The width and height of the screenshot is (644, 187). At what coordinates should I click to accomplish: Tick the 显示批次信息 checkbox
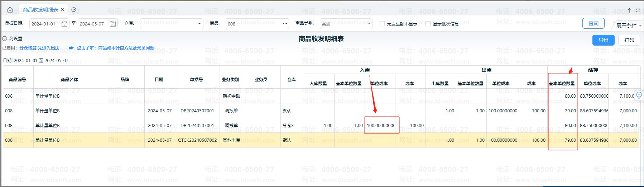tap(428, 24)
